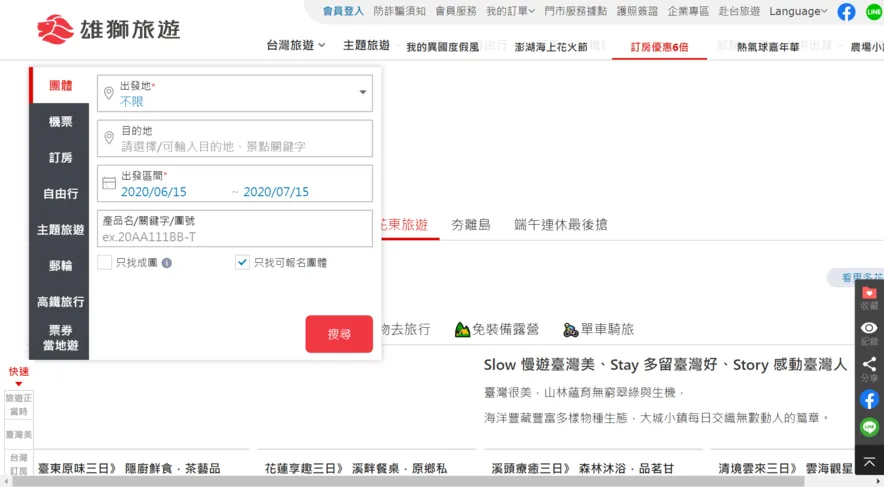Click the green LINE icon in header

point(873,12)
